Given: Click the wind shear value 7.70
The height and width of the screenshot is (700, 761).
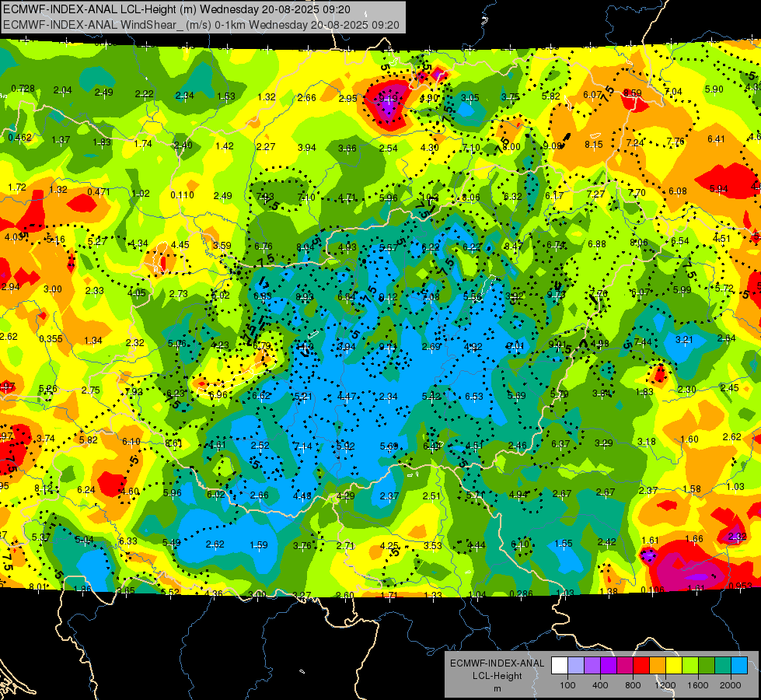Looking at the screenshot, I should (637, 193).
